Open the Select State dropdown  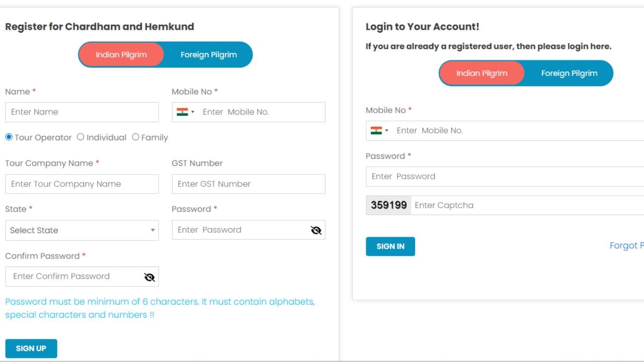82,230
